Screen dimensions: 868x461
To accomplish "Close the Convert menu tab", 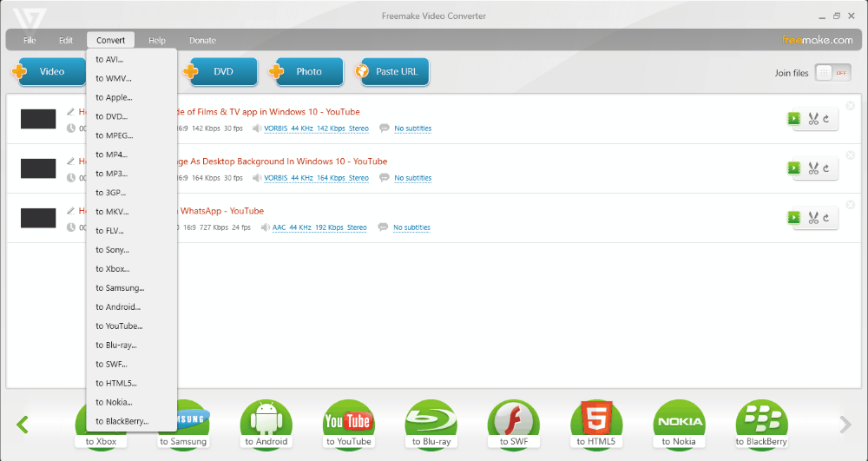I will coord(111,41).
